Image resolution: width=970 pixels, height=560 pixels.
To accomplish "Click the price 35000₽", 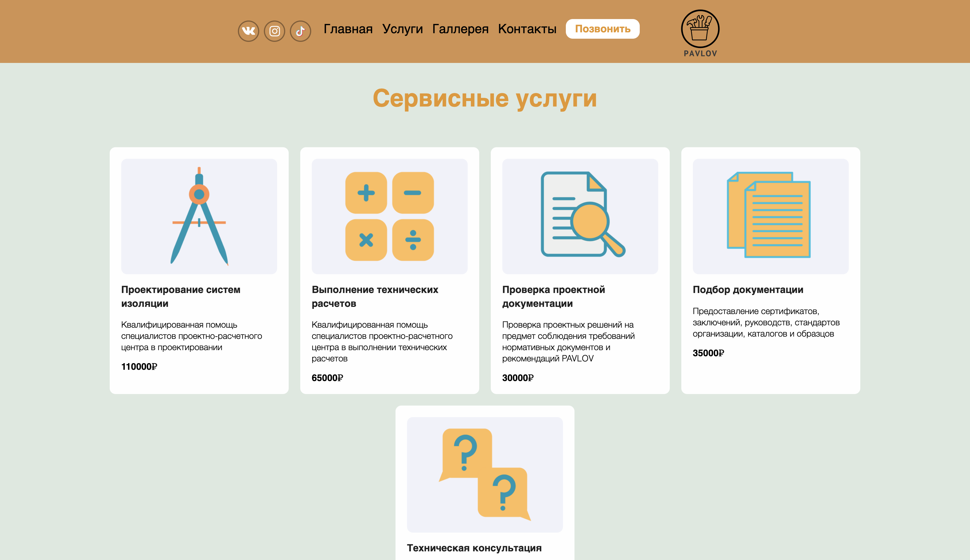I will [x=708, y=353].
